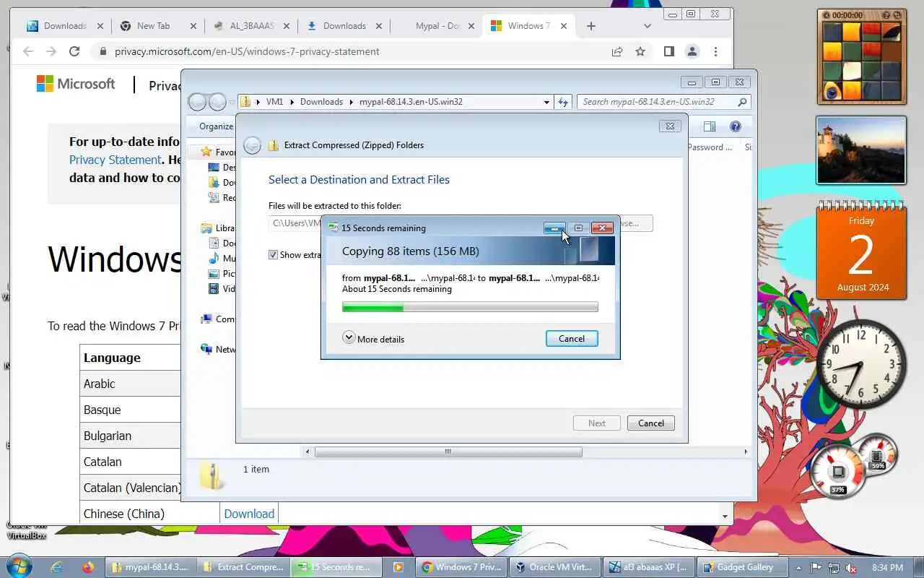Click share page icon in Chrome address bar

point(617,51)
